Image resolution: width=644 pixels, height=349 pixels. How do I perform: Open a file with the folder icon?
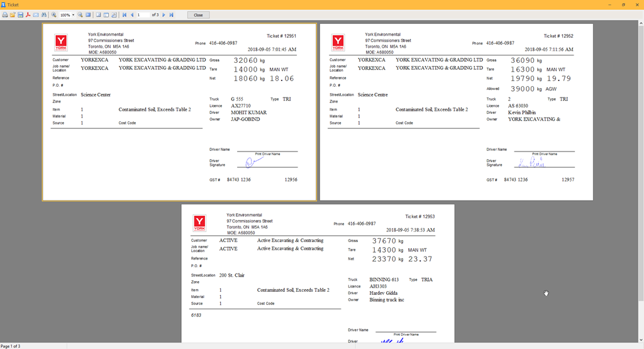coord(13,14)
